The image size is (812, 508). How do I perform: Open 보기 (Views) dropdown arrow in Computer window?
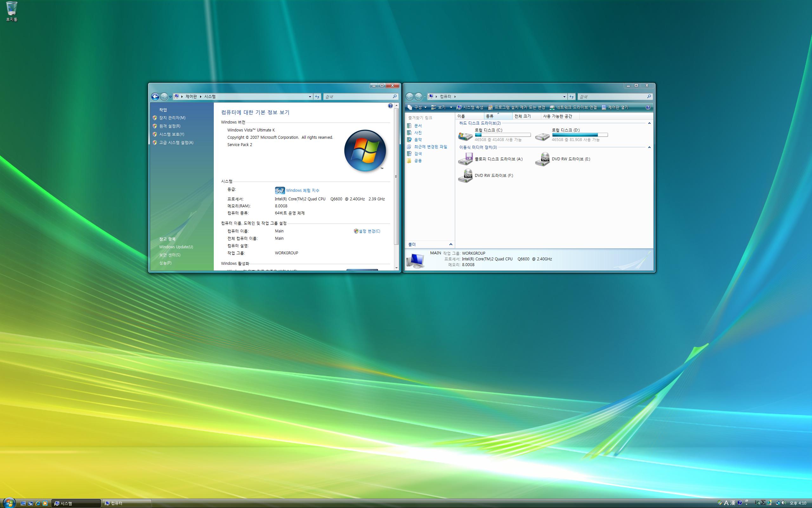pos(451,108)
